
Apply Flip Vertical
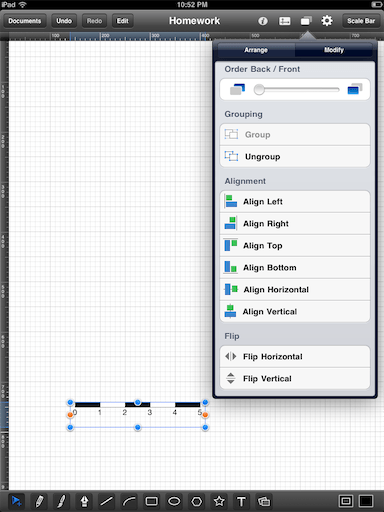[295, 379]
